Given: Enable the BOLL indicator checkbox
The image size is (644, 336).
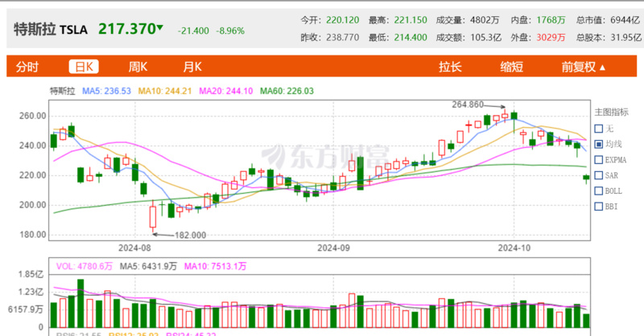Looking at the screenshot, I should point(599,191).
